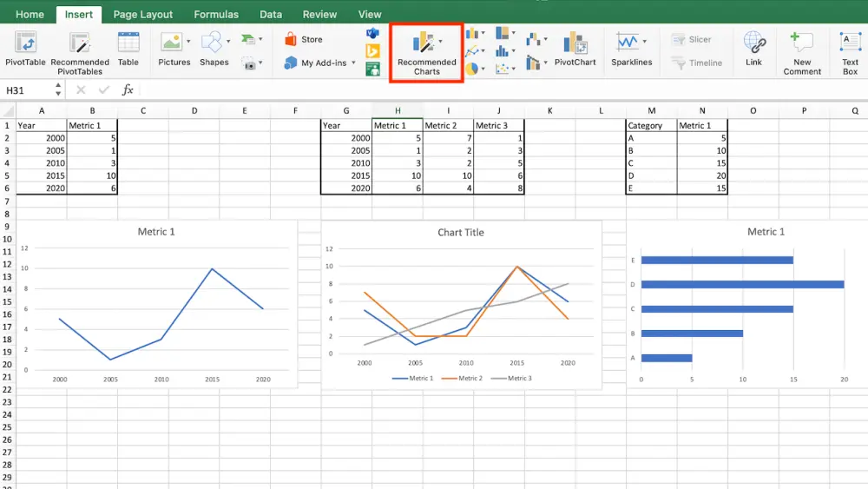Go to the Formulas tab
The image size is (868, 489).
point(216,15)
